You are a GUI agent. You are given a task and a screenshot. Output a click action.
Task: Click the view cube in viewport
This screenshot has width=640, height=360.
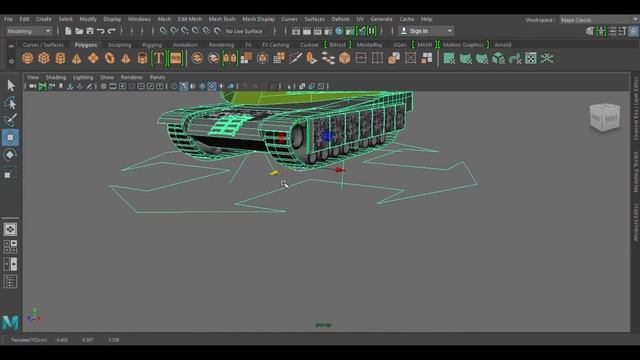pos(605,118)
